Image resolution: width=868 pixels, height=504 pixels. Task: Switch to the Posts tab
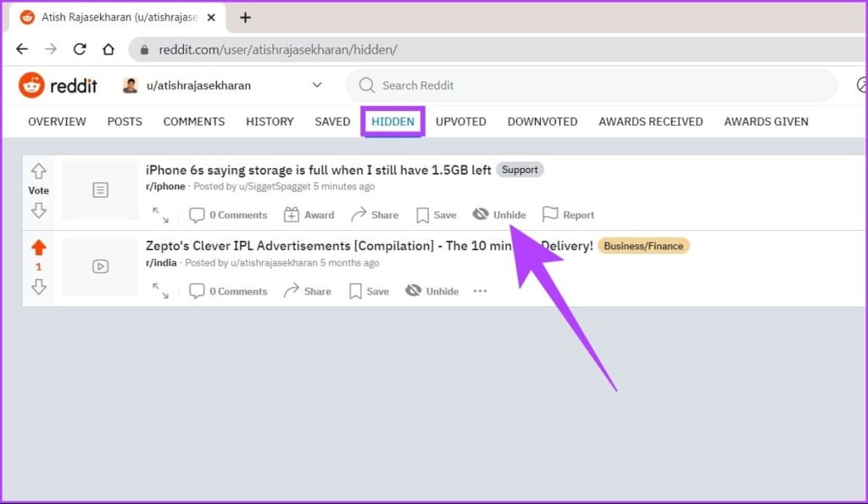coord(125,122)
